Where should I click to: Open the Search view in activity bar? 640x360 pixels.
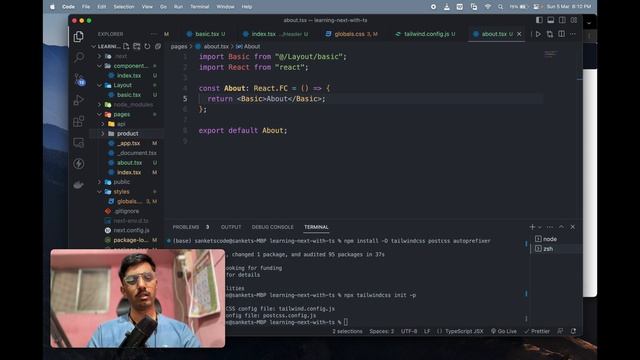79,57
